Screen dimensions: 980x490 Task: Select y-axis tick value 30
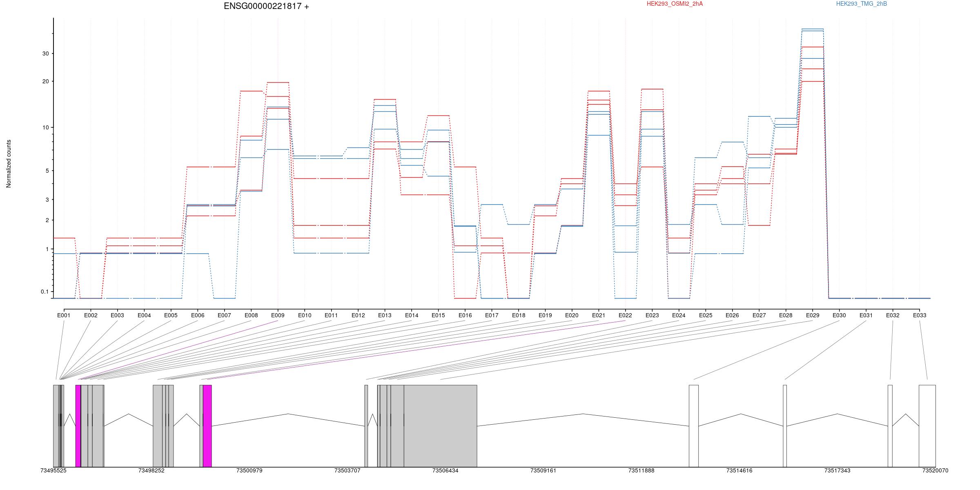pyautogui.click(x=46, y=53)
